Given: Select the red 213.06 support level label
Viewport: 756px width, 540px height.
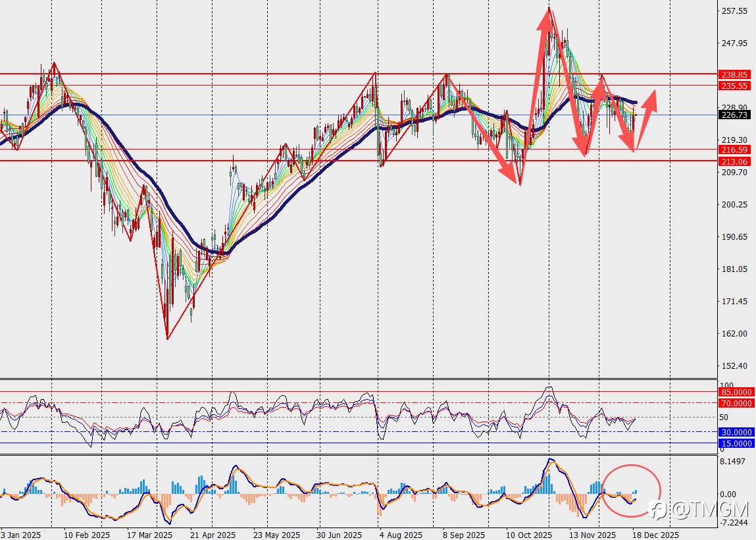Looking at the screenshot, I should coord(734,161).
